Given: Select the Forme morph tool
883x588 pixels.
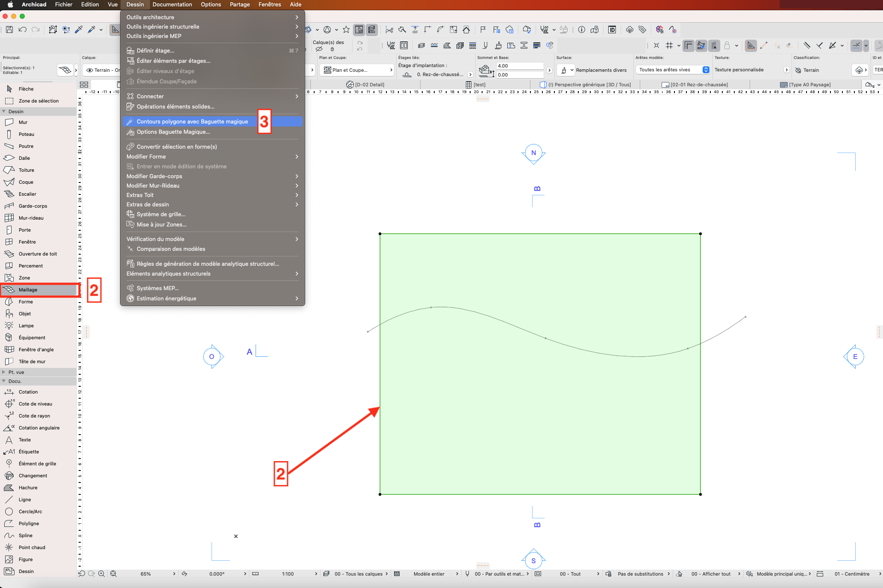Looking at the screenshot, I should [38, 302].
